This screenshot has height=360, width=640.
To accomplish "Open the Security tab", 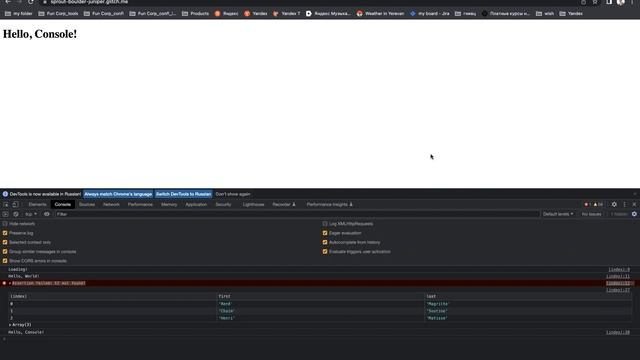I will pos(223,204).
